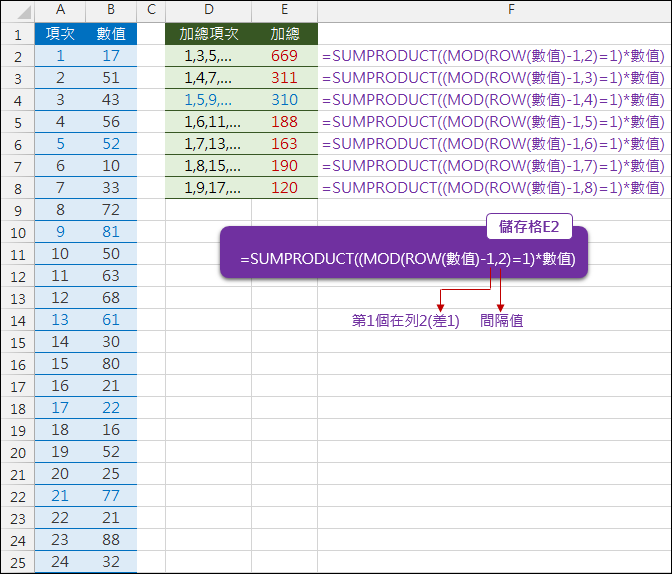Click the 數值 header cell
The height and width of the screenshot is (574, 672).
[111, 34]
